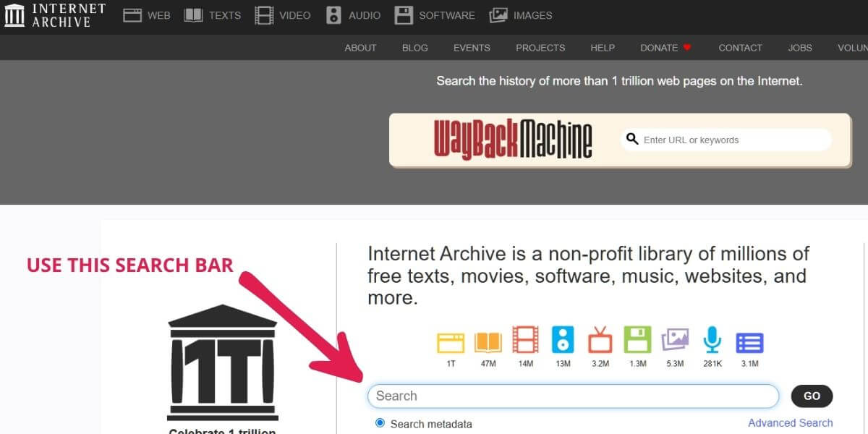Viewport: 868px width, 434px height.
Task: Open the DONATE menu with heart icon
Action: click(665, 48)
